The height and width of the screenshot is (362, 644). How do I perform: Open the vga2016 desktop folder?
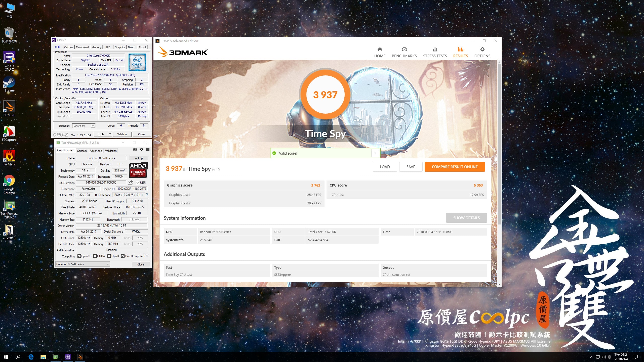[x=9, y=232]
